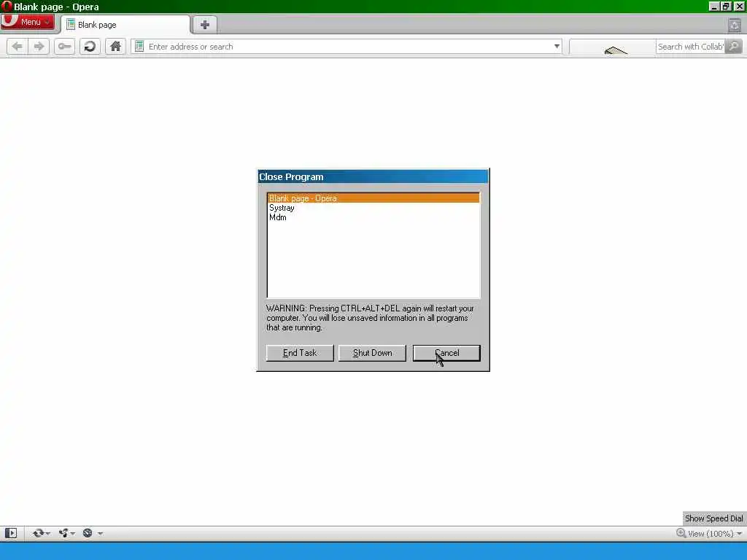Click the Shut Down button

tap(372, 353)
